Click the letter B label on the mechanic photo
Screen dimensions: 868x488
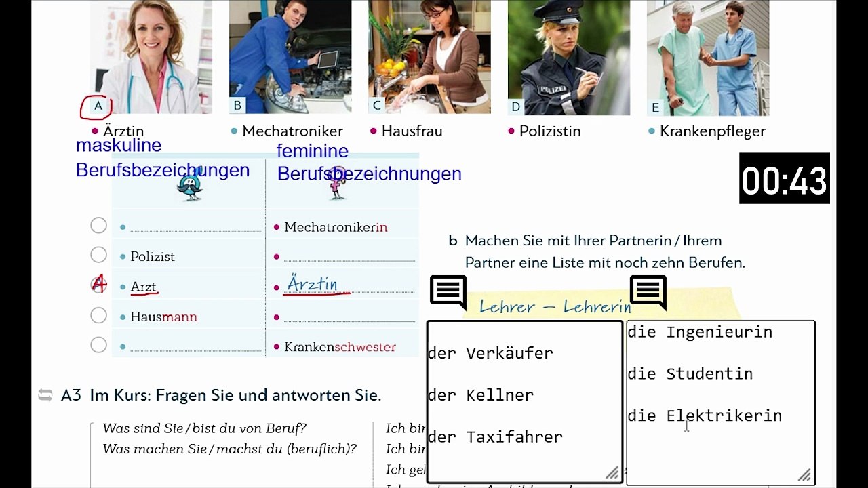coord(237,105)
